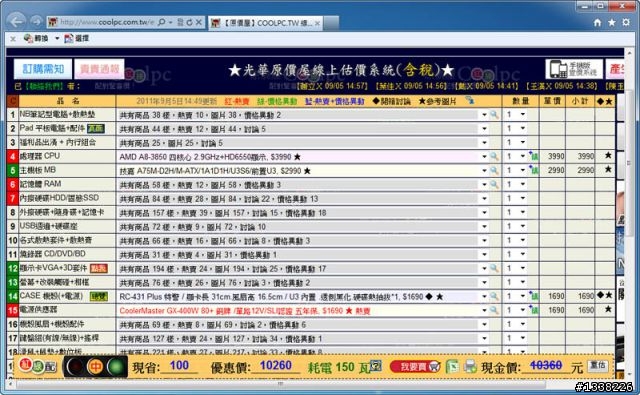The width and height of the screenshot is (640, 395).
Task: Click the star icon at 電源供應器 row end
Action: (x=608, y=309)
